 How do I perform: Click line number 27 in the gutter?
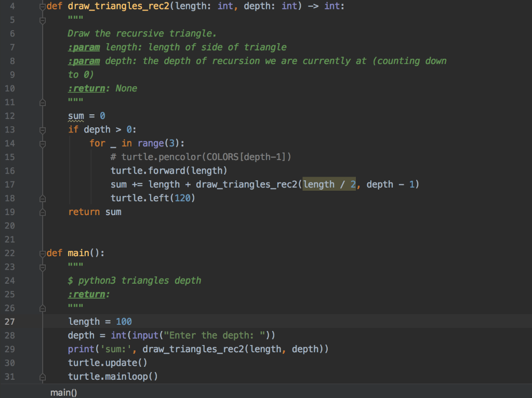[x=9, y=322]
